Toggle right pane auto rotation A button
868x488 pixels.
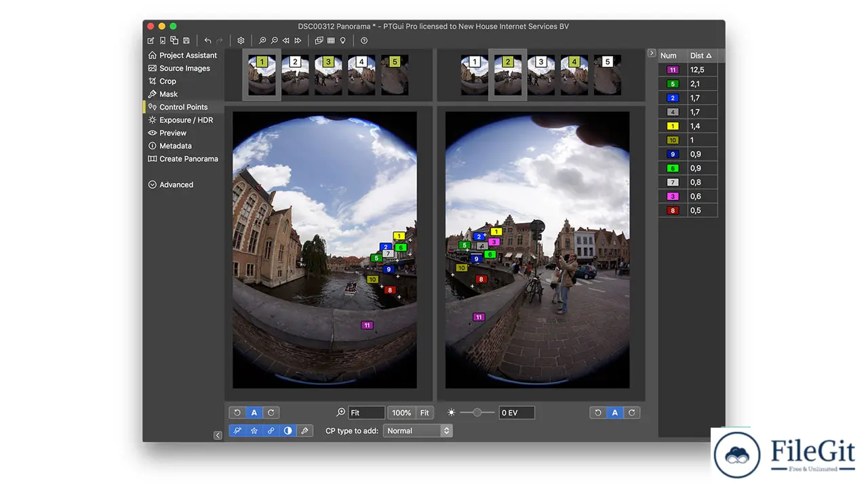point(615,412)
